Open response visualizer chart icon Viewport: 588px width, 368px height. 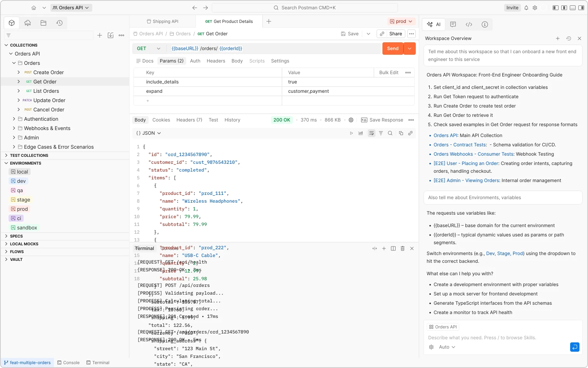[x=361, y=133]
